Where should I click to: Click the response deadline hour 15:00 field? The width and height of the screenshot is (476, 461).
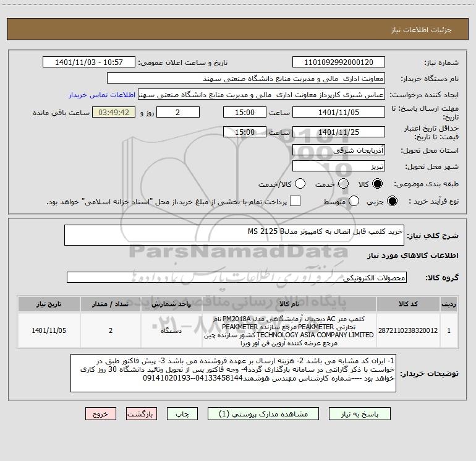245,112
